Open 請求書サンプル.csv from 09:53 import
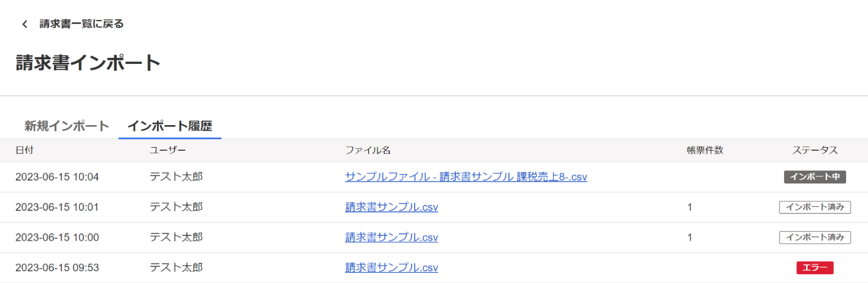The height and width of the screenshot is (283, 868). pyautogui.click(x=392, y=267)
